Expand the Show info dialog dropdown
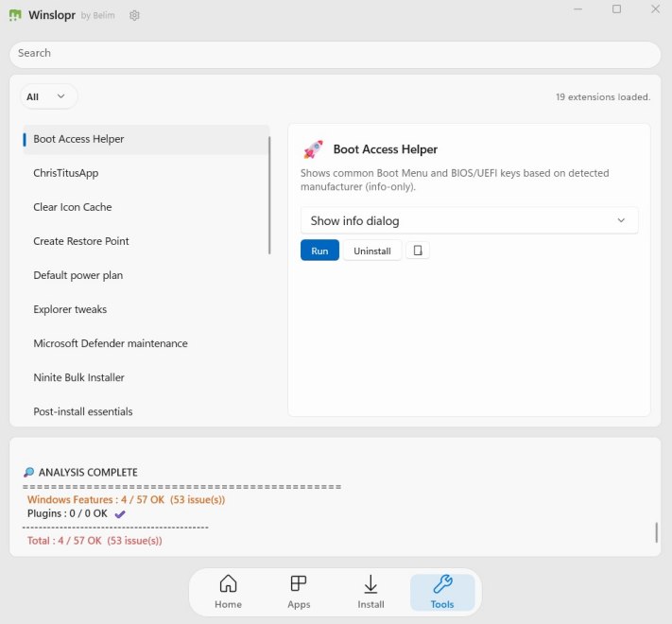Image resolution: width=672 pixels, height=624 pixels. [x=469, y=220]
